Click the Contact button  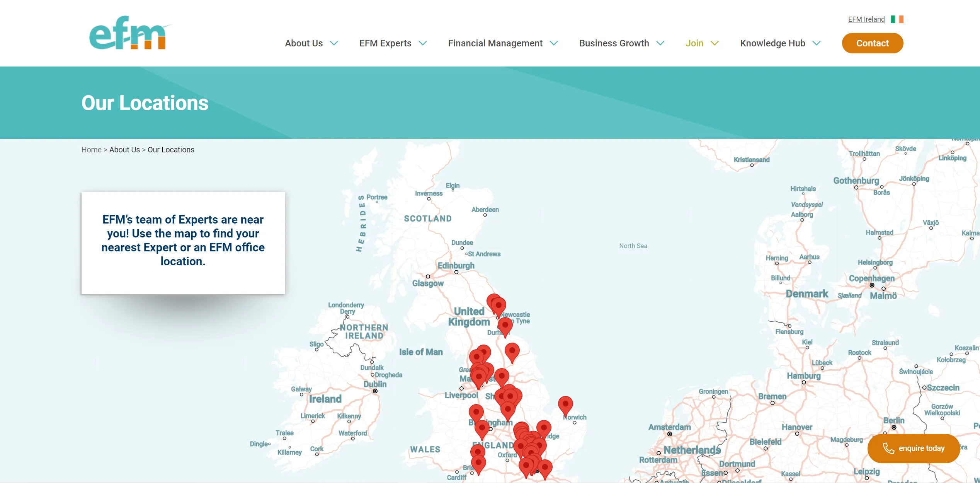click(x=872, y=43)
